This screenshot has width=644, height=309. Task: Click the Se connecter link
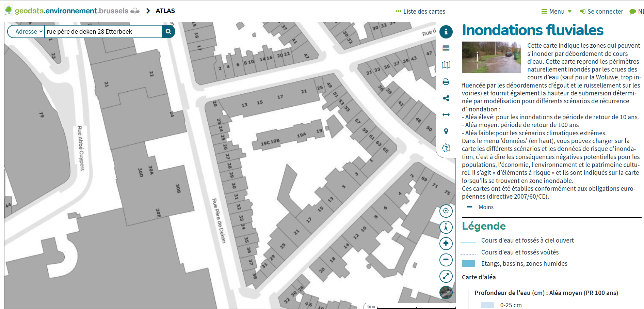601,12
